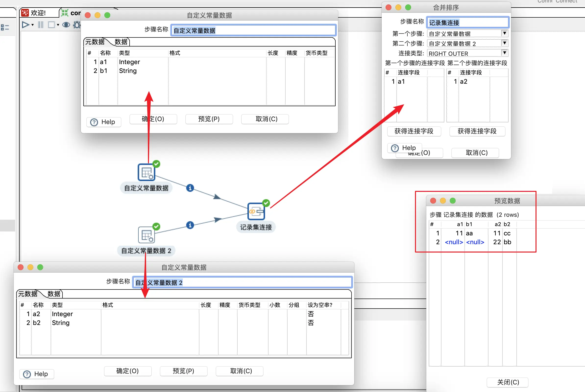Select the 自定义常量数据 2 step icon

point(146,235)
